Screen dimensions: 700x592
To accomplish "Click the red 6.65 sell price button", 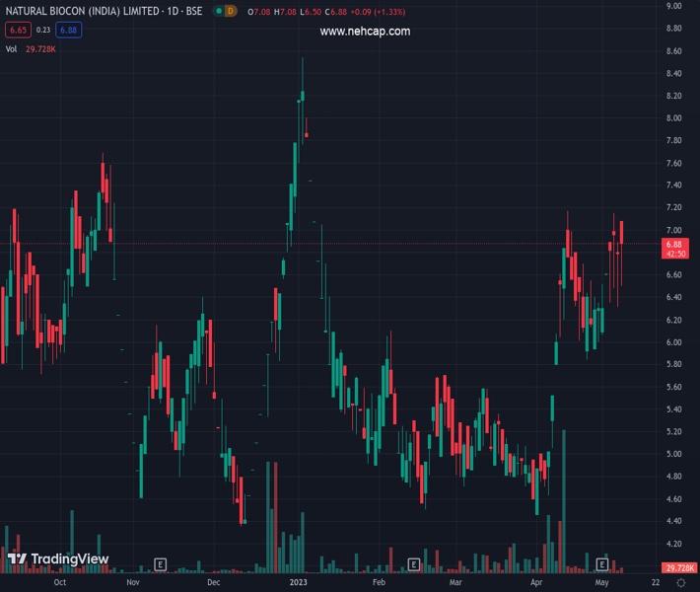I will [x=18, y=31].
